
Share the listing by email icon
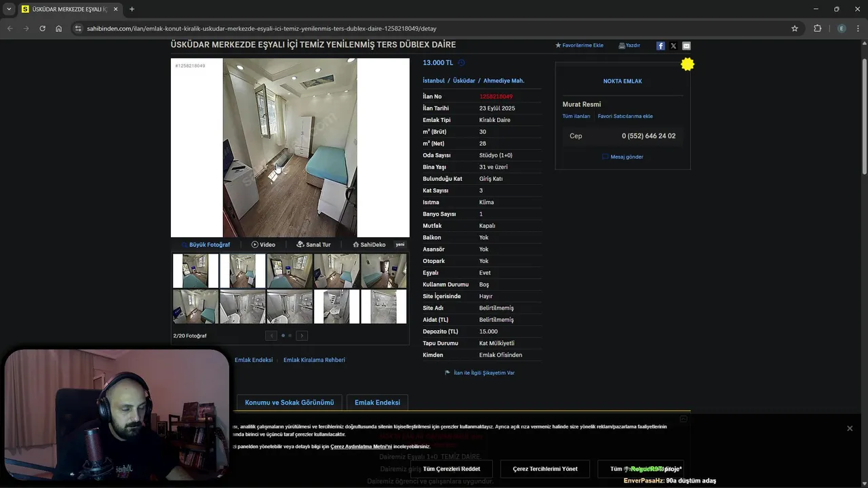(x=686, y=45)
